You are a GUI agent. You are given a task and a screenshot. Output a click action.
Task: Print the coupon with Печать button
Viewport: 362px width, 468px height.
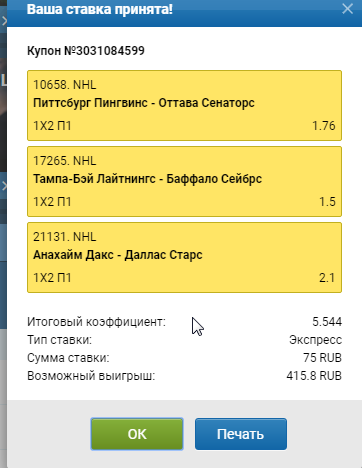pyautogui.click(x=241, y=434)
